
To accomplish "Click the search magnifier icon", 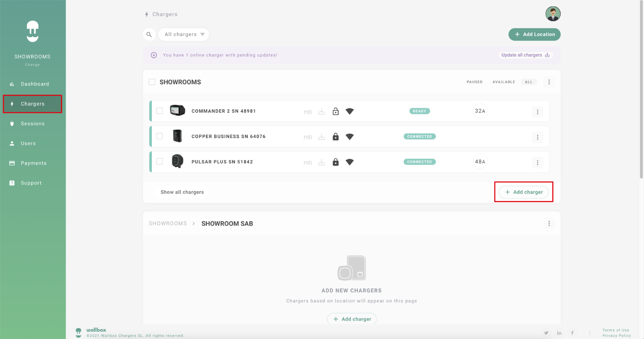I will [149, 34].
